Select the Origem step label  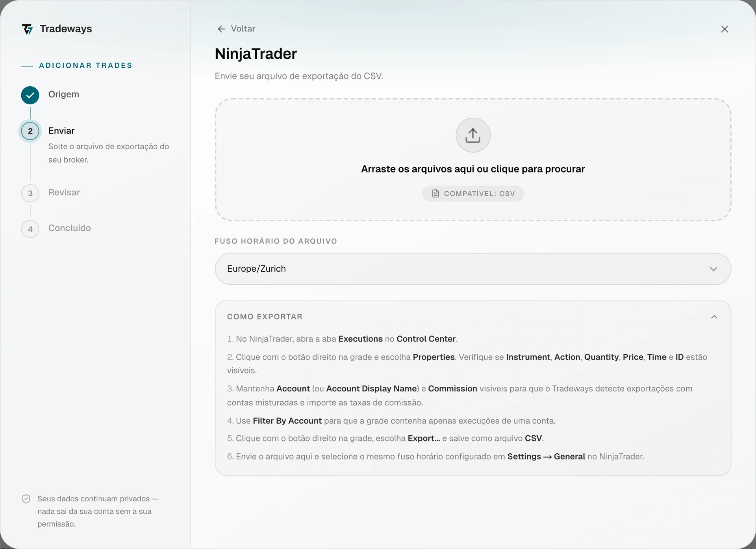click(64, 95)
